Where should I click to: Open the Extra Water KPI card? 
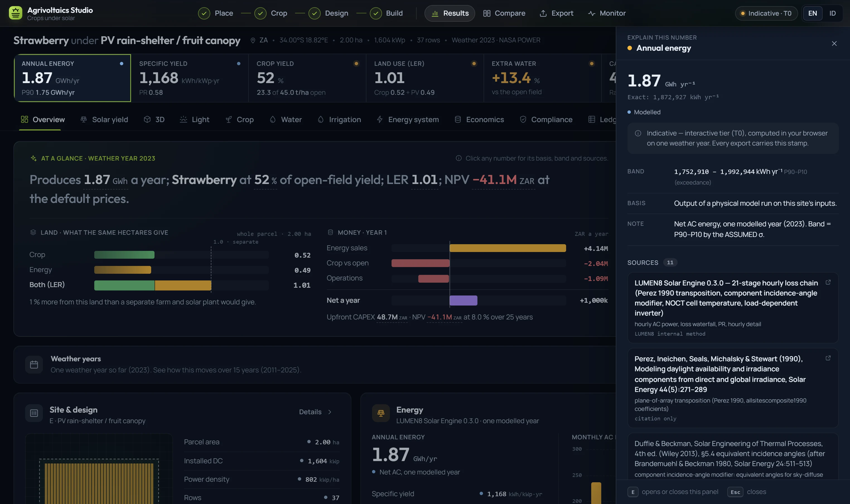pyautogui.click(x=542, y=78)
